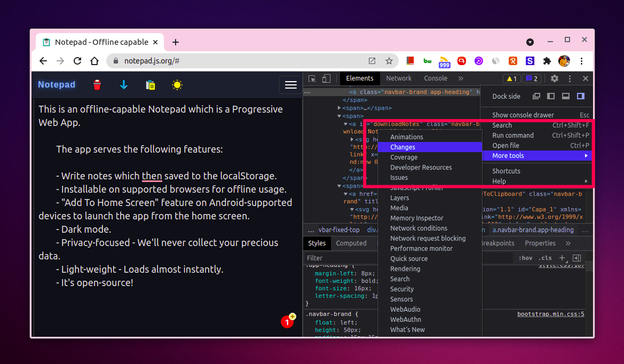Choose Performance monitor from More tools
This screenshot has height=364, width=624.
point(430,249)
